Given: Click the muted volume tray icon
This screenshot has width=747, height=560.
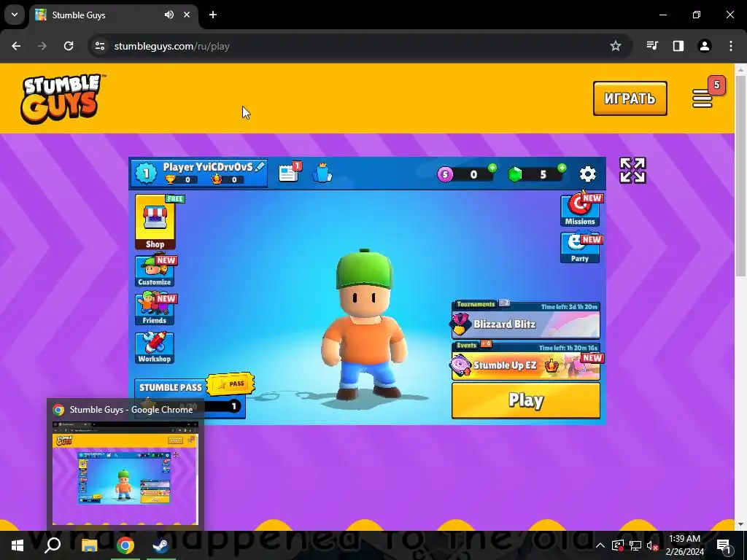Looking at the screenshot, I should (652, 545).
